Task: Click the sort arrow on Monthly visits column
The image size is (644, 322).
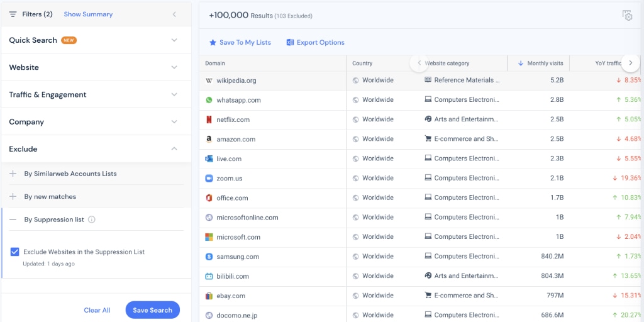Action: tap(520, 64)
